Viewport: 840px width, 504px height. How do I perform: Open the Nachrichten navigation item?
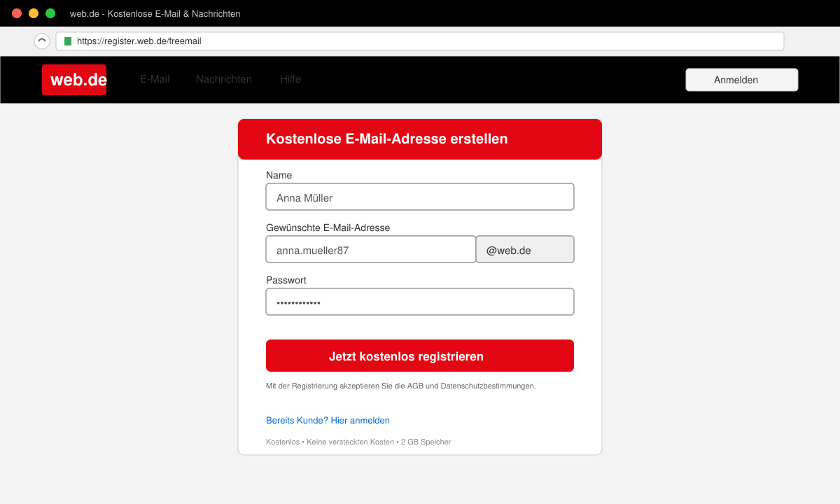point(224,79)
